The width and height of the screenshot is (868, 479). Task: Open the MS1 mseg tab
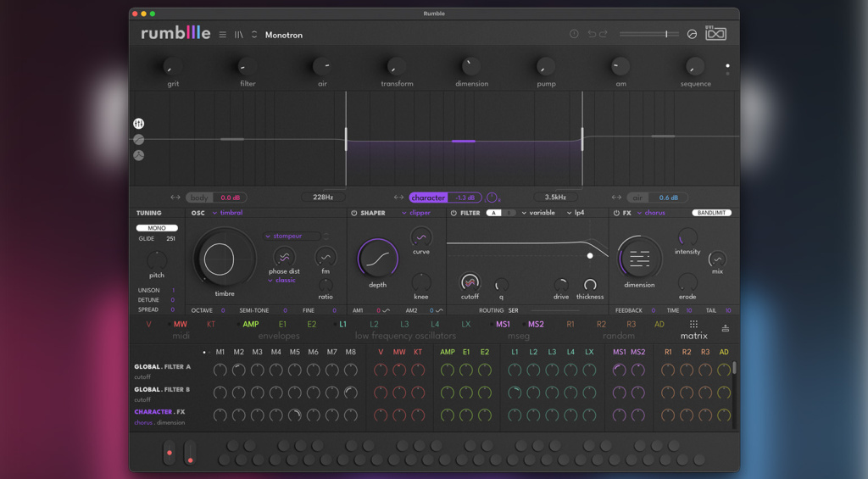coord(504,325)
